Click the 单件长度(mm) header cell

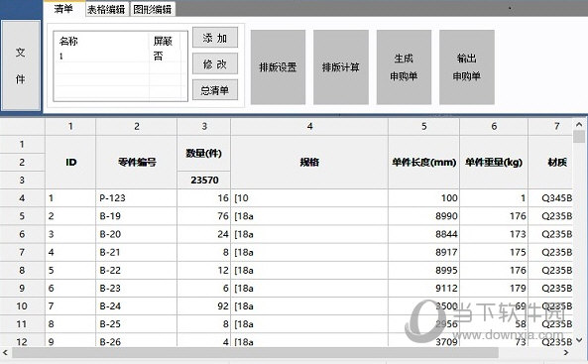[x=423, y=162]
